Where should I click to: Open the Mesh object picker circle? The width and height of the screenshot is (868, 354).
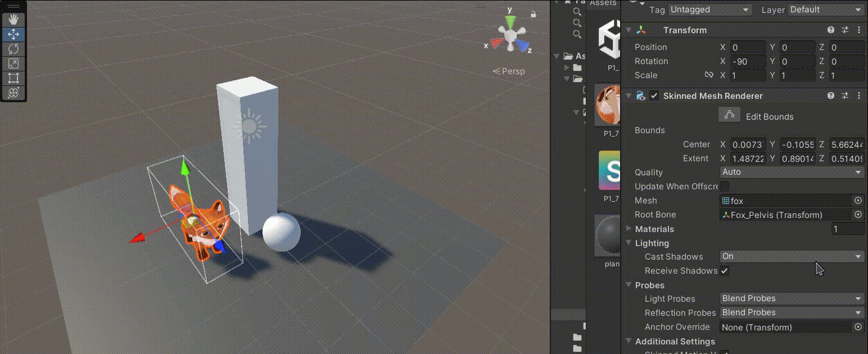[x=858, y=201]
